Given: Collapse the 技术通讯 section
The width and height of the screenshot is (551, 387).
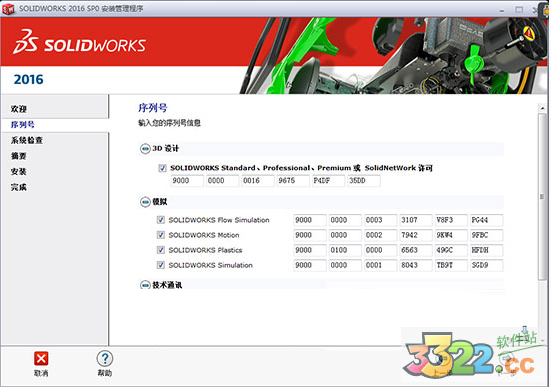Looking at the screenshot, I should tap(145, 285).
